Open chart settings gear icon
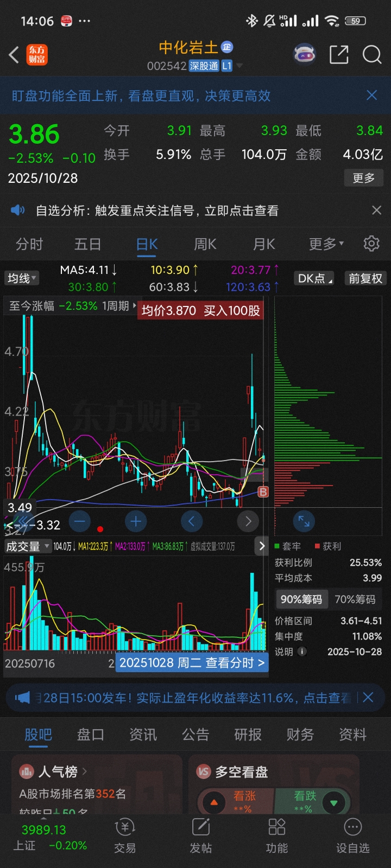The height and width of the screenshot is (868, 391). point(371,244)
